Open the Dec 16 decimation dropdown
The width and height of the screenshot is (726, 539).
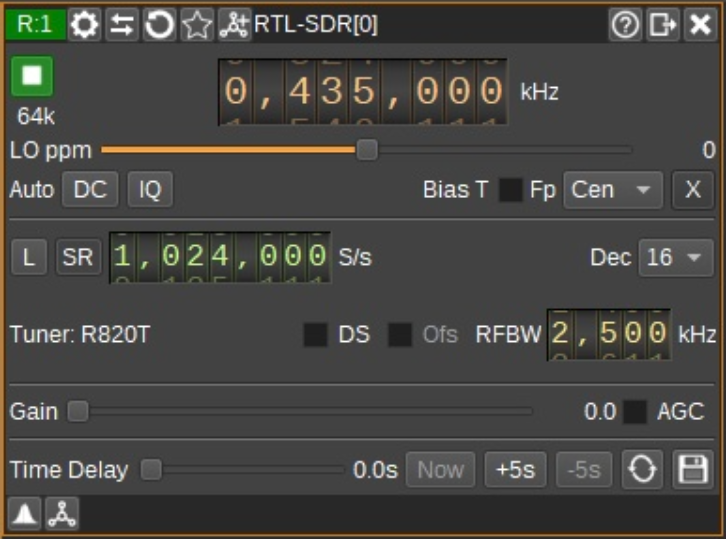(x=676, y=257)
